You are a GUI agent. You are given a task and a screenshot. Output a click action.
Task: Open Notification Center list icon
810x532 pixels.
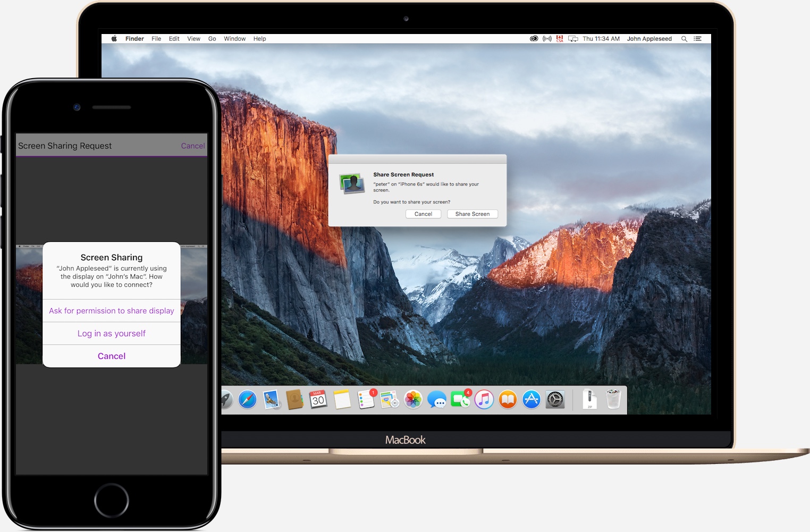pos(698,39)
